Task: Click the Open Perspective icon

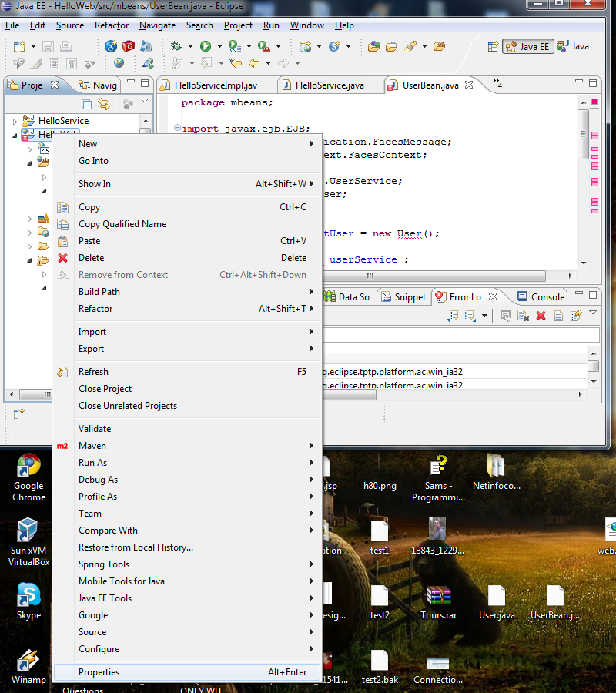Action: pos(493,46)
